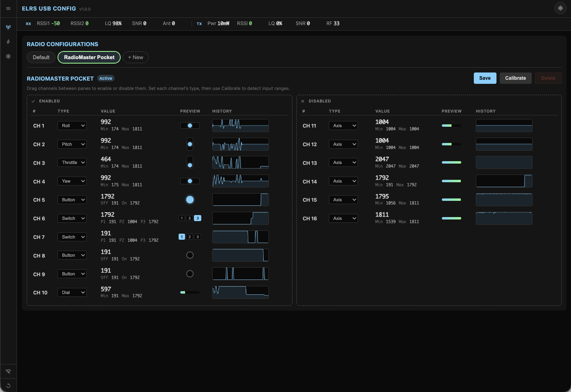Open the CH 1 Roll type dropdown
Screen dimensions: 571x392
pos(72,125)
